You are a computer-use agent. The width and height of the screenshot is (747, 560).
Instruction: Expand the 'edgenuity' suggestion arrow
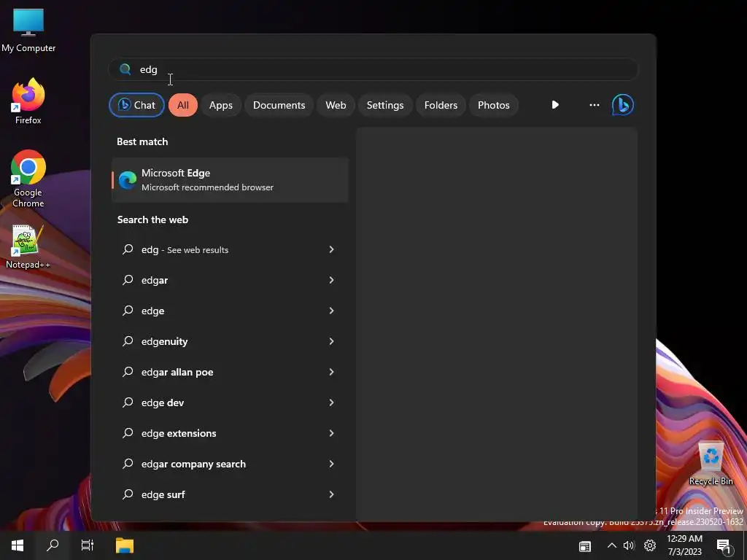pyautogui.click(x=332, y=341)
